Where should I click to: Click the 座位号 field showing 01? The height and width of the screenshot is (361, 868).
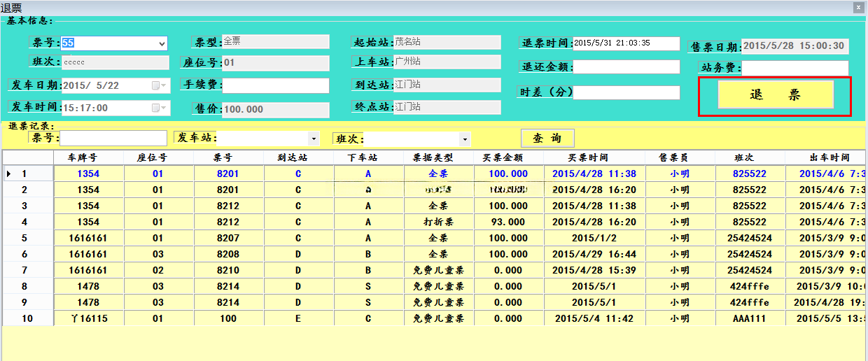pyautogui.click(x=276, y=63)
